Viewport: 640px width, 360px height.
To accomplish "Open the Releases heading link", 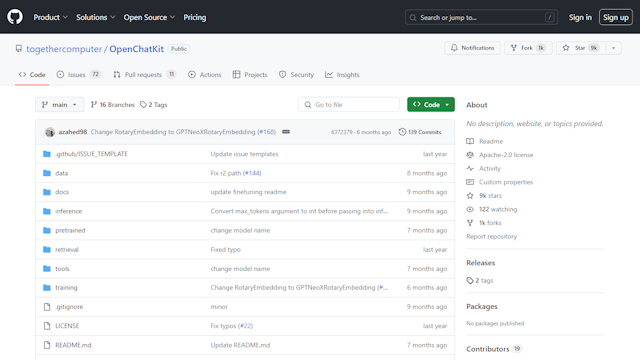I will pos(480,263).
